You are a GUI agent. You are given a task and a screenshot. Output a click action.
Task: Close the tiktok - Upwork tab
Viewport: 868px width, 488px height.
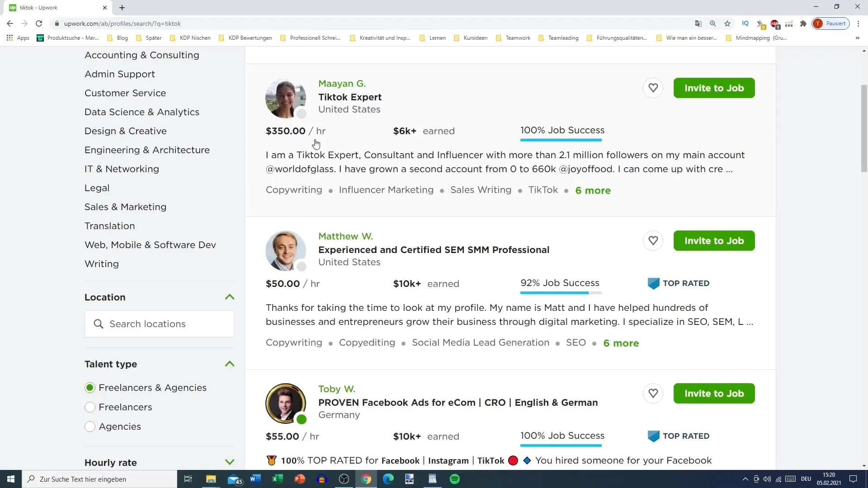(x=105, y=8)
